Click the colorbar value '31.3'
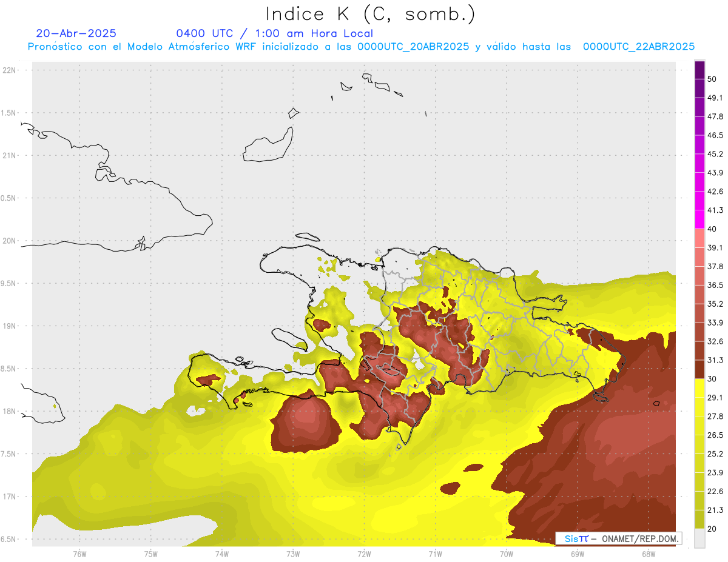The image size is (728, 562). 715,360
